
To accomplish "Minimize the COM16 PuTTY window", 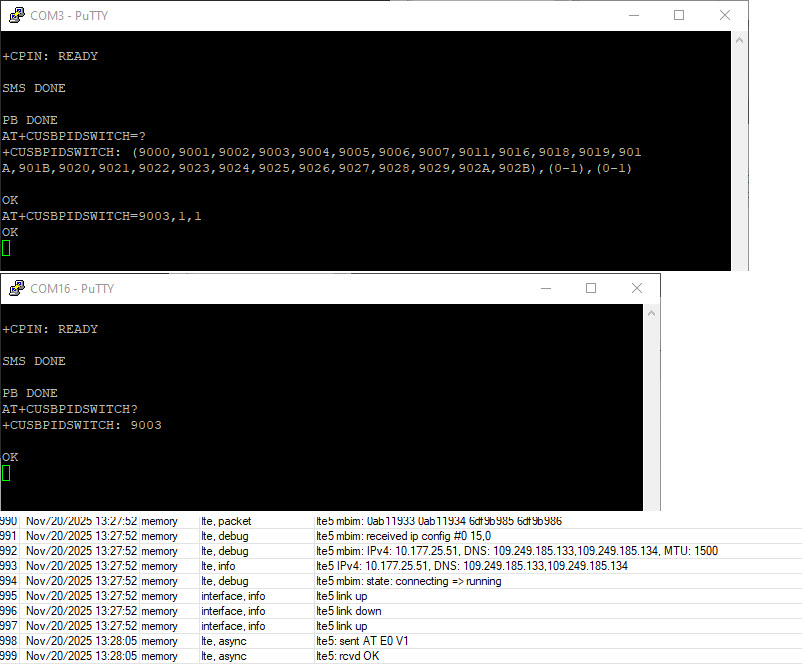I will [x=546, y=288].
